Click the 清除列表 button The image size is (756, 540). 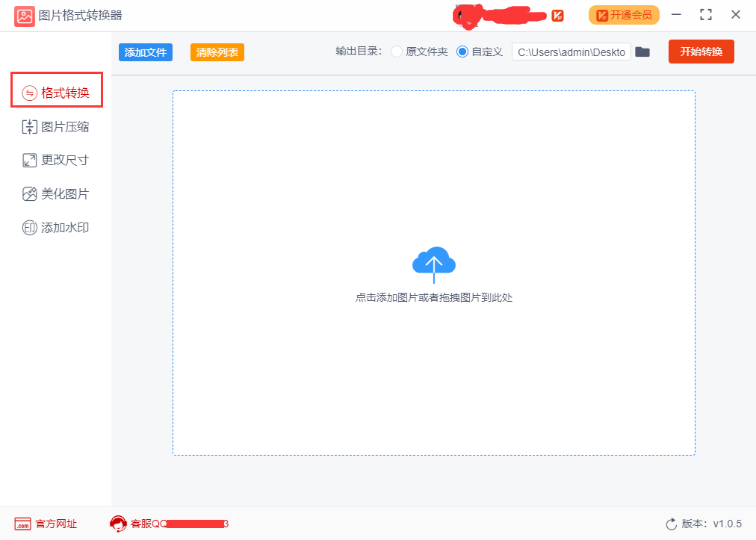217,52
